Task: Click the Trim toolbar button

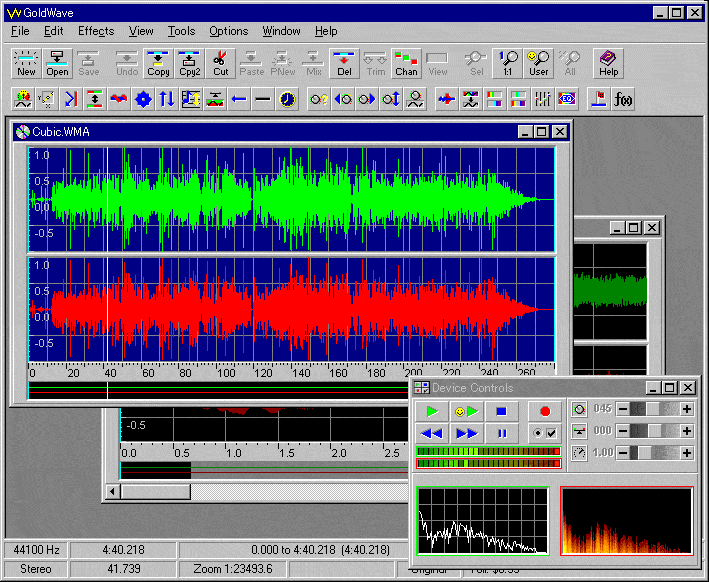Action: tap(375, 63)
